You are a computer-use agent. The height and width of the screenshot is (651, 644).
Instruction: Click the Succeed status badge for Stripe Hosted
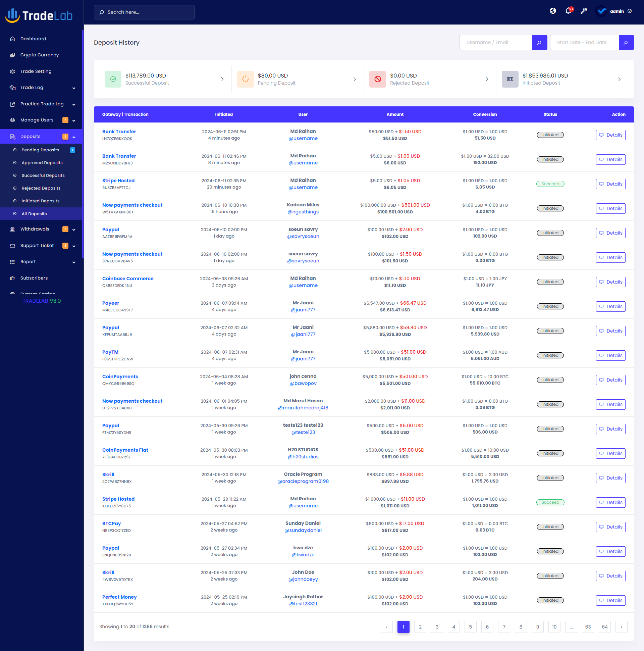(550, 184)
